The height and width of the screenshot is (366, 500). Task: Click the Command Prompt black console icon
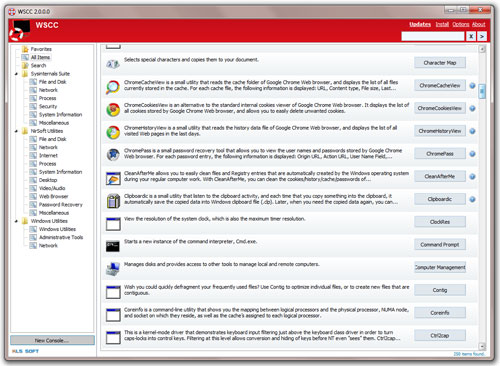click(x=113, y=246)
